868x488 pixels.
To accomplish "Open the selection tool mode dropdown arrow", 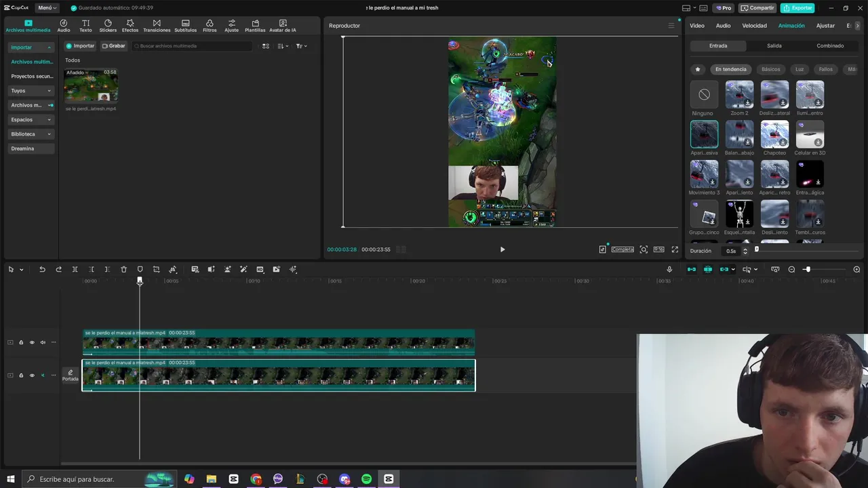I will [x=21, y=270].
